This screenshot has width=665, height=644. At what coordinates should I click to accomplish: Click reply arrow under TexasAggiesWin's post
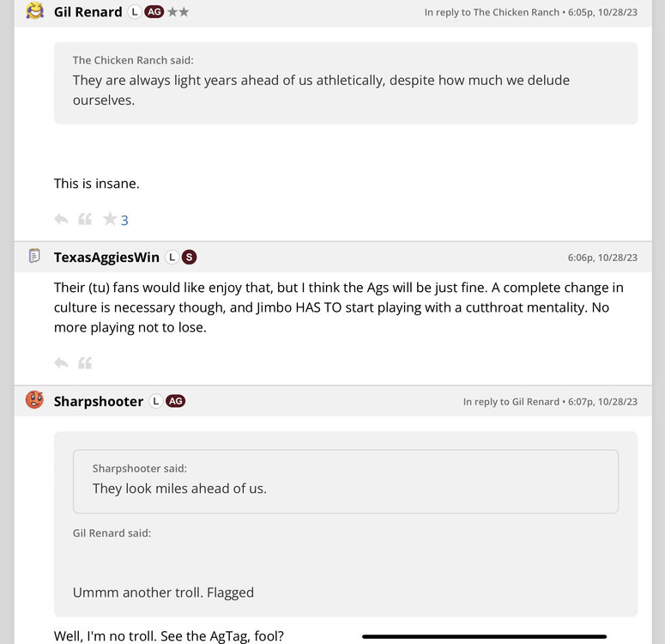(61, 363)
